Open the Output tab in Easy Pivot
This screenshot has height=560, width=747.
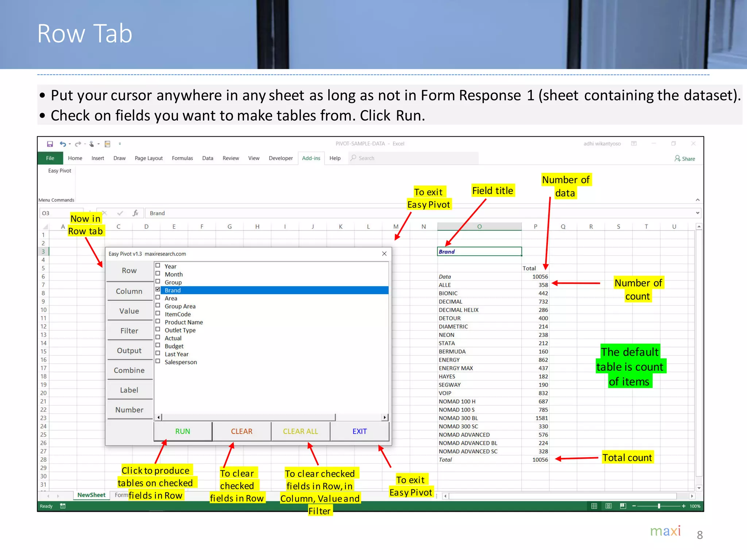[129, 350]
